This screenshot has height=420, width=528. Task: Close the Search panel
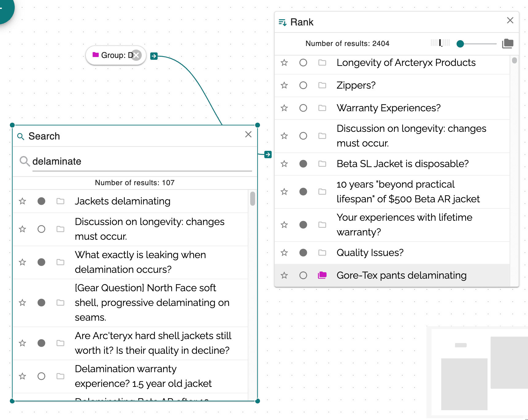[248, 135]
